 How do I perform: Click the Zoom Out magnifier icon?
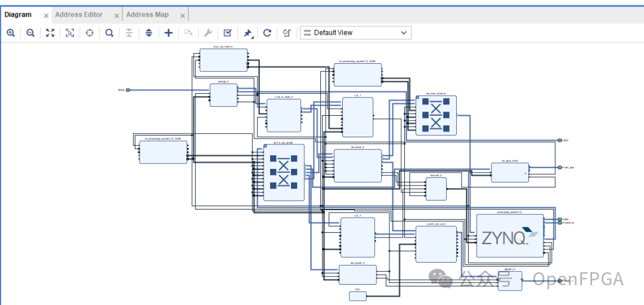click(30, 33)
